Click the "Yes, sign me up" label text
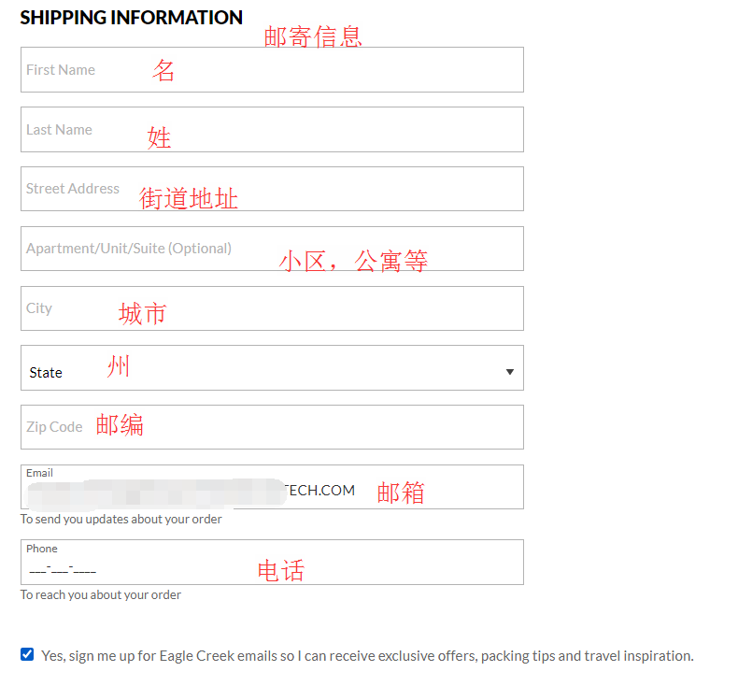The image size is (738, 700). click(367, 656)
